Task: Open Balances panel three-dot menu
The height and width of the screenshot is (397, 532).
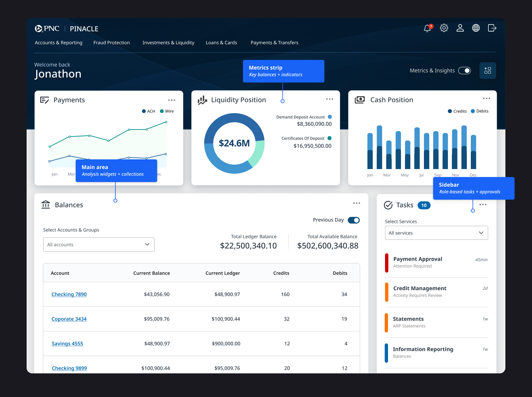Action: pos(356,203)
